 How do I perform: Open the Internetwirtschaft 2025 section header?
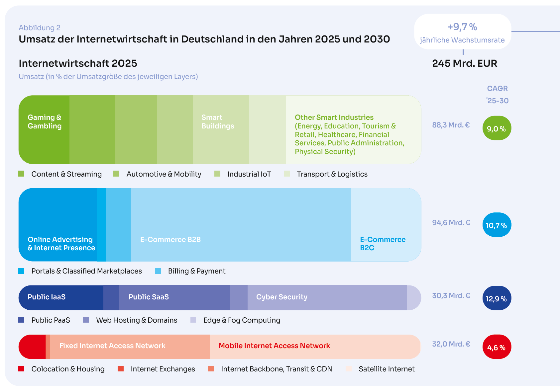click(78, 63)
